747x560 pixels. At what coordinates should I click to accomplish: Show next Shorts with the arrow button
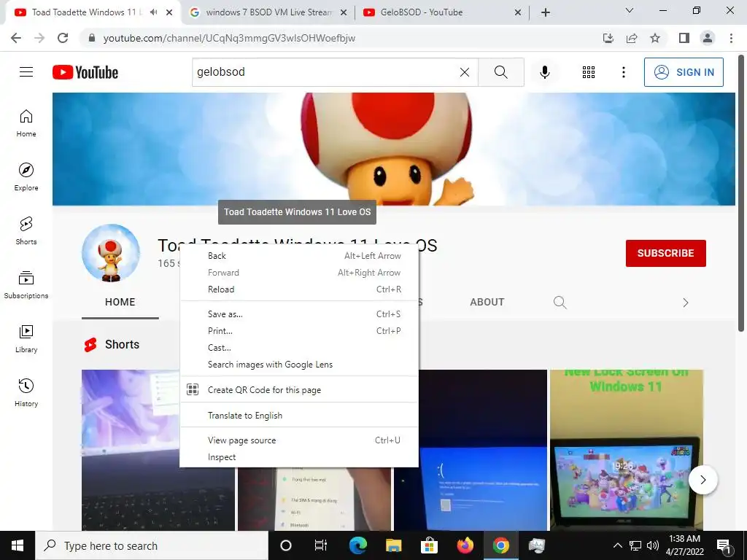pos(703,480)
